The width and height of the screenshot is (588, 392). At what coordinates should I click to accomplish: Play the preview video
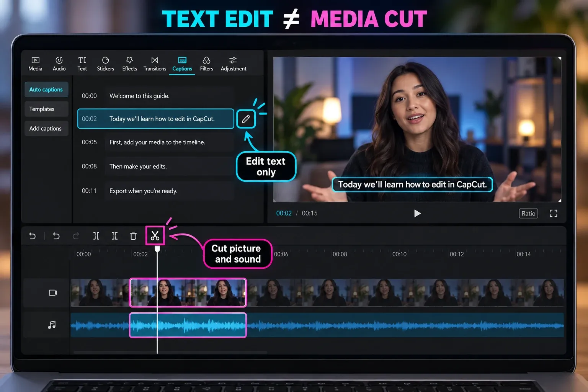[x=417, y=213]
